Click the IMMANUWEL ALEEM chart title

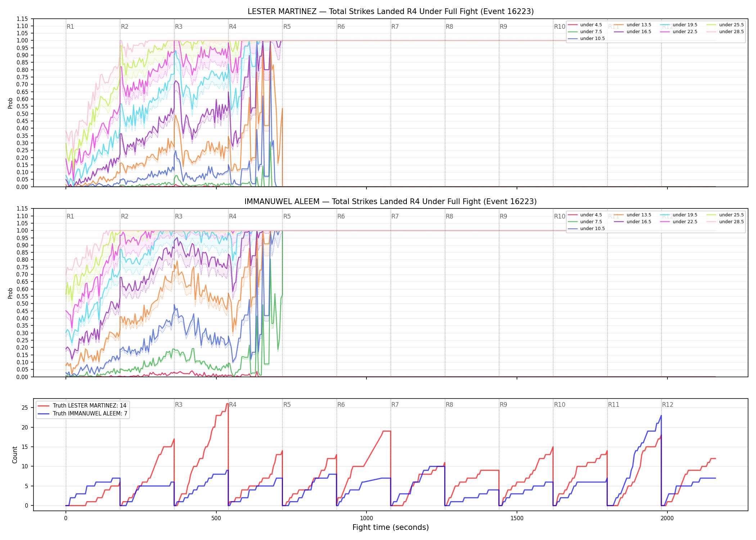[391, 202]
